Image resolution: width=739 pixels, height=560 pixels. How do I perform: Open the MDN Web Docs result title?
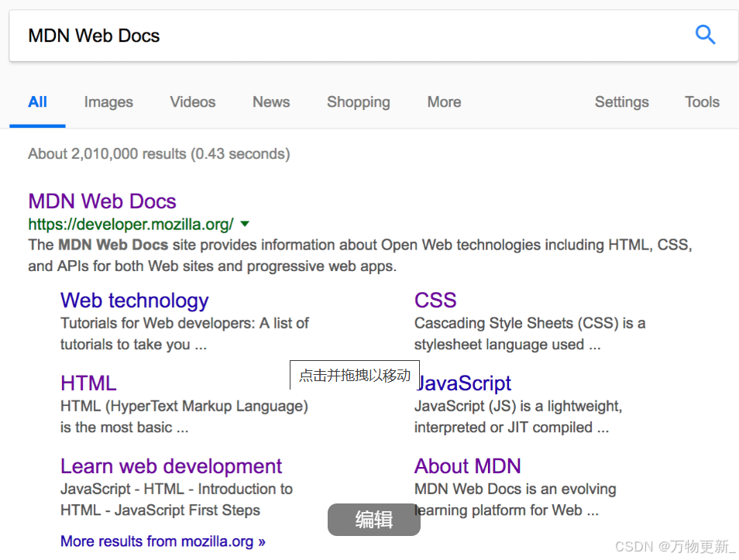(x=102, y=201)
